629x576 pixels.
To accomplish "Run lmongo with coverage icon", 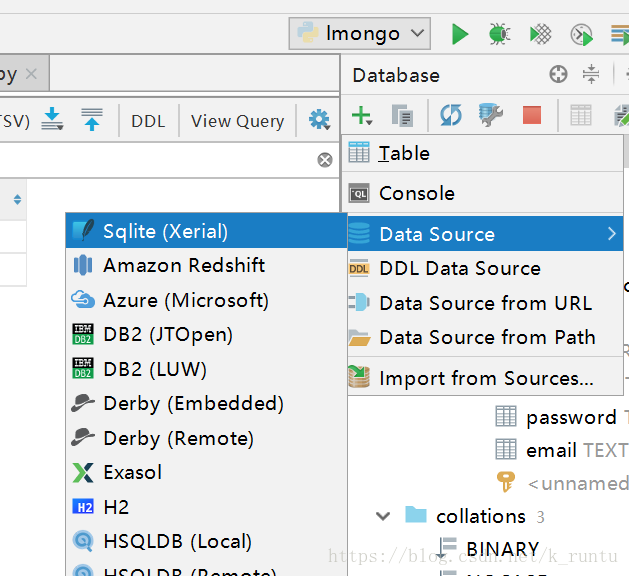I will (x=540, y=34).
